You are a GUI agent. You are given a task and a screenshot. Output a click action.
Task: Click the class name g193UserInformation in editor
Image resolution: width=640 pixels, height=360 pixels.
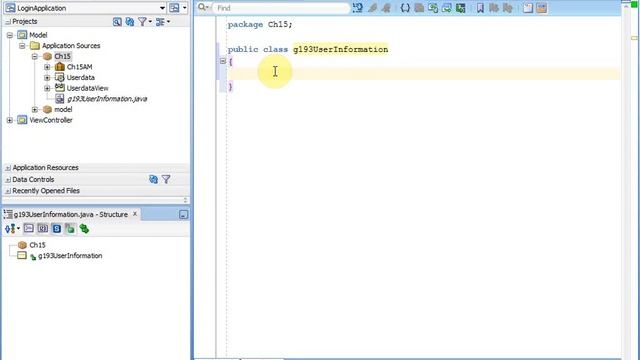pos(340,49)
